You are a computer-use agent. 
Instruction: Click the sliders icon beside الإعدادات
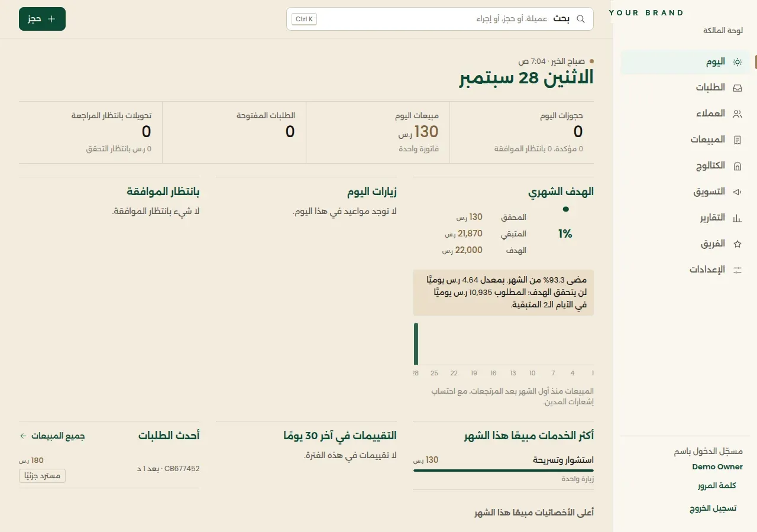[x=737, y=270]
